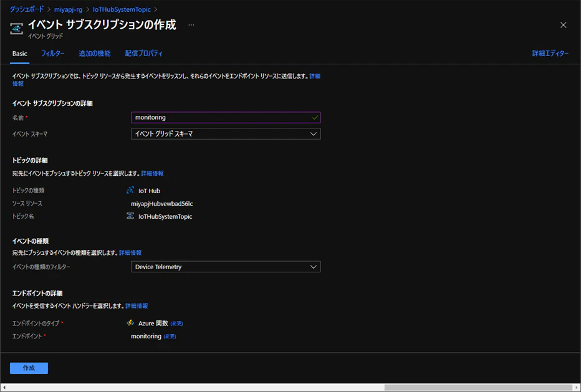Switch to the フィルター tab

coord(52,54)
